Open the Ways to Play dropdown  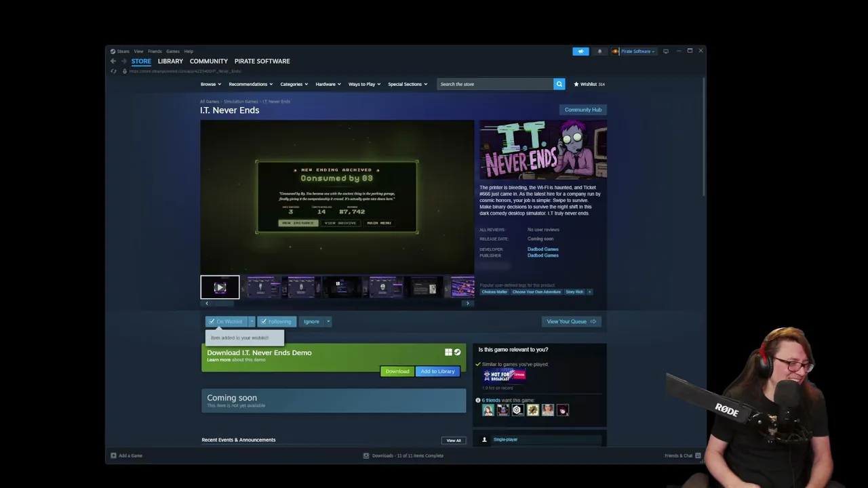[x=365, y=84]
